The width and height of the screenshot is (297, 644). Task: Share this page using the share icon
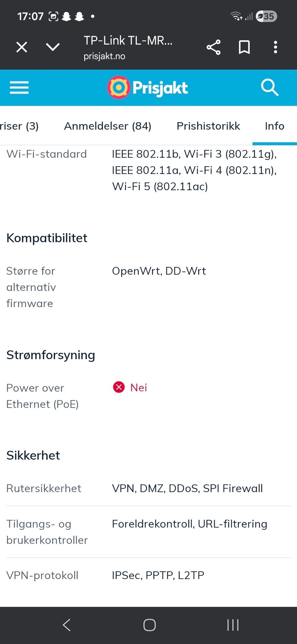[213, 47]
